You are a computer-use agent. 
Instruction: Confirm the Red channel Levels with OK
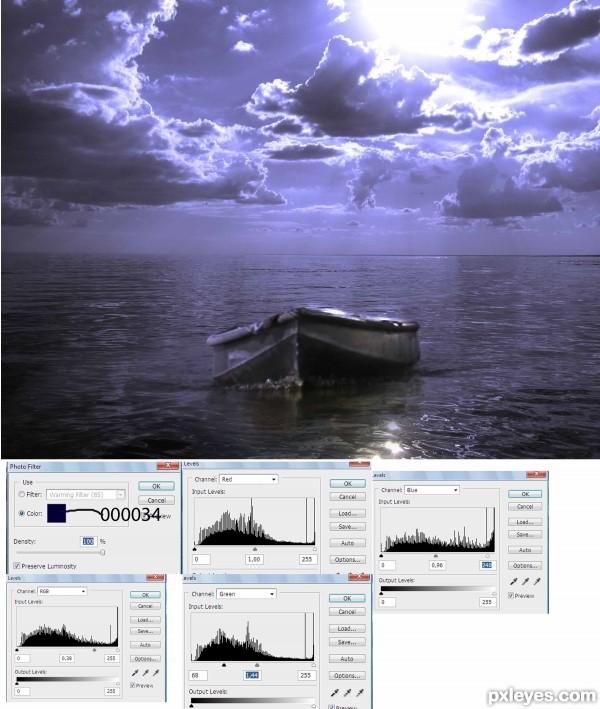tap(347, 483)
